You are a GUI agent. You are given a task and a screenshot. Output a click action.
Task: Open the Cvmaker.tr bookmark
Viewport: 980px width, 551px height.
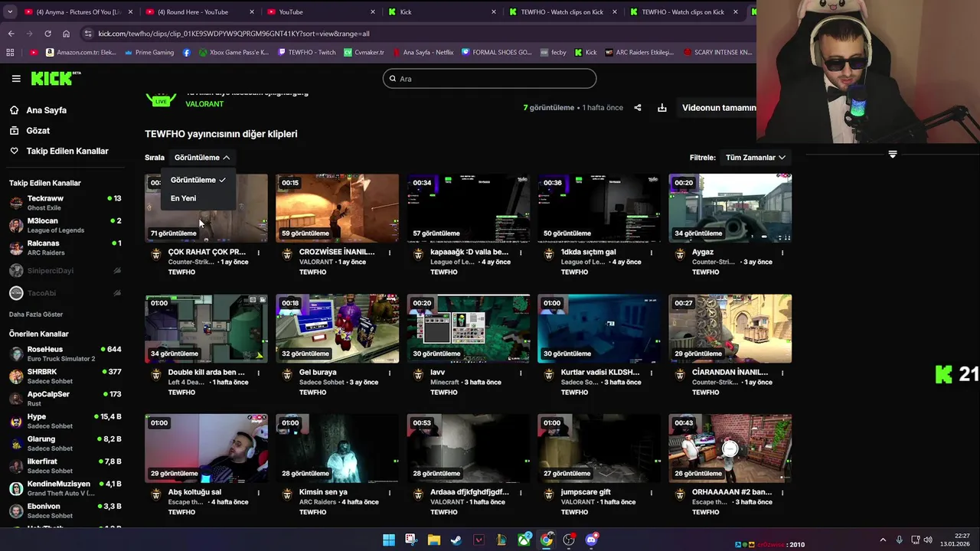point(364,53)
